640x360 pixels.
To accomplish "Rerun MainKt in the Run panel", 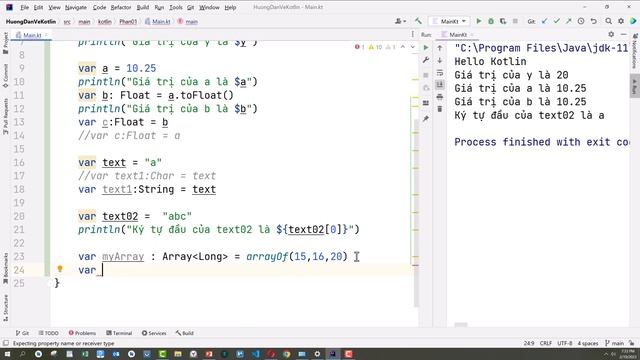I will (426, 48).
